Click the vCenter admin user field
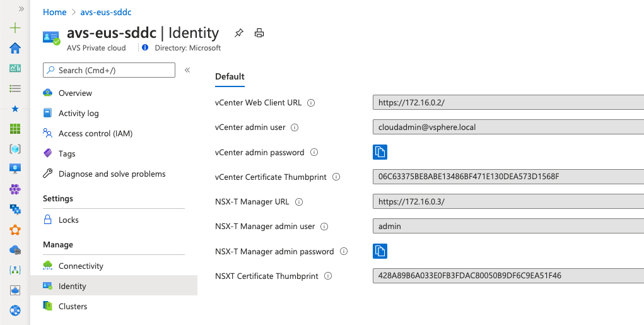This screenshot has width=644, height=325. pos(508,127)
